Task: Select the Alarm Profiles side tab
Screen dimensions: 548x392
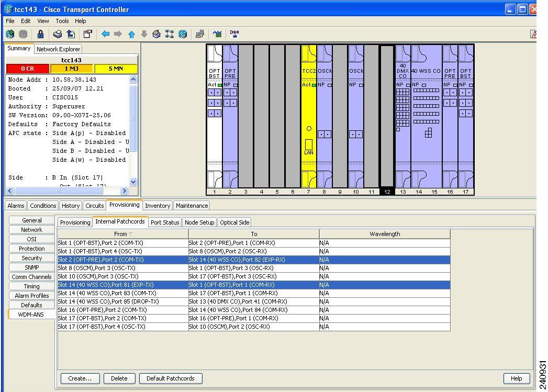Action: click(32, 296)
